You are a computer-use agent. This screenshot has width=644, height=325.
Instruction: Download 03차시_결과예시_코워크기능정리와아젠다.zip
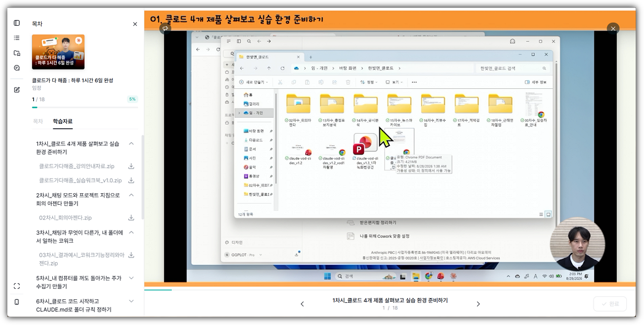coord(131,255)
